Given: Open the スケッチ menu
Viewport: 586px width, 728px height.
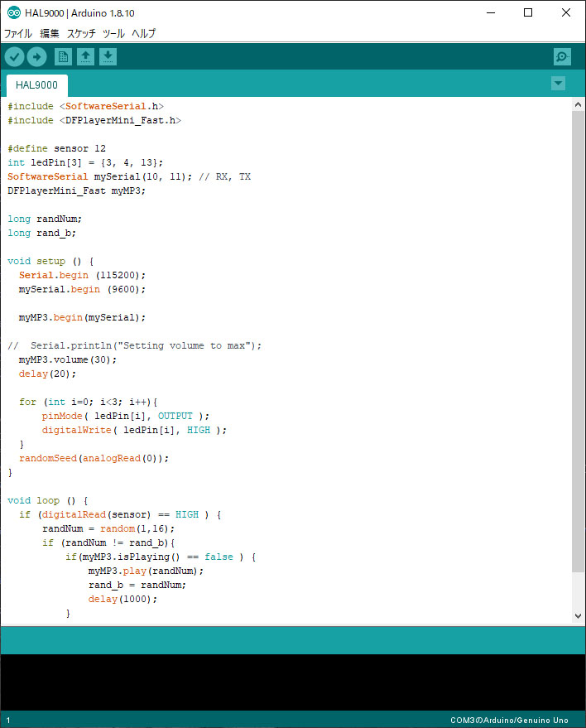Looking at the screenshot, I should point(81,34).
